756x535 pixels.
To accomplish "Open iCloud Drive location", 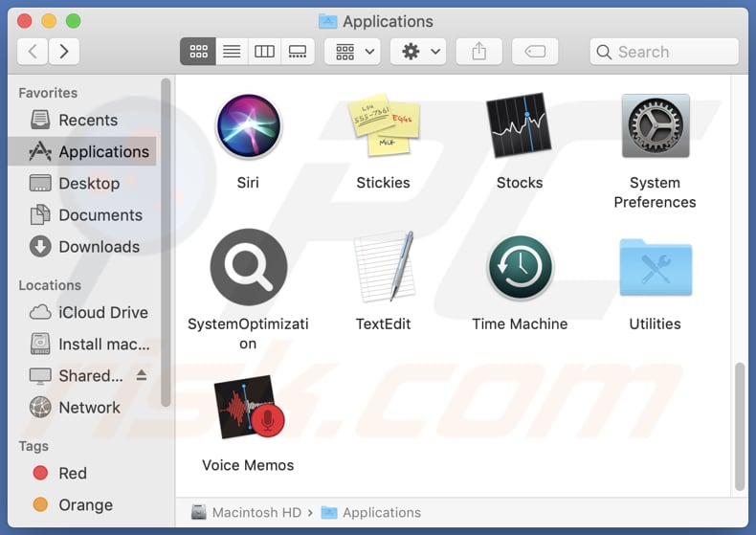I will click(x=82, y=312).
